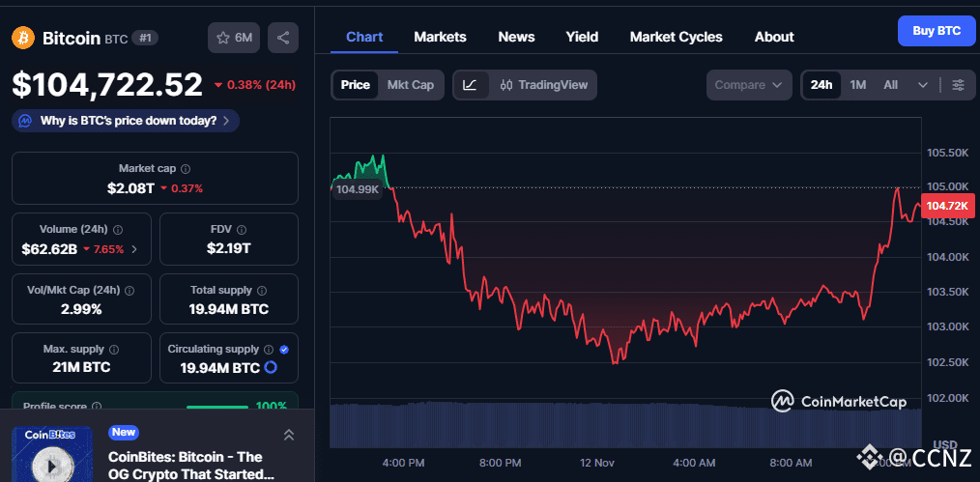Toggle chart to Mkt Cap
Image resolution: width=980 pixels, height=482 pixels.
(410, 85)
